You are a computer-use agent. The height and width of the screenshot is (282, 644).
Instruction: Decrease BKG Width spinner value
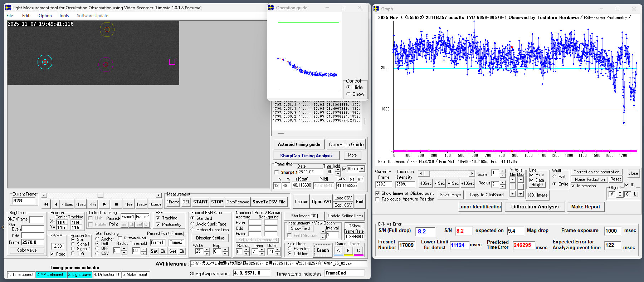point(207,253)
